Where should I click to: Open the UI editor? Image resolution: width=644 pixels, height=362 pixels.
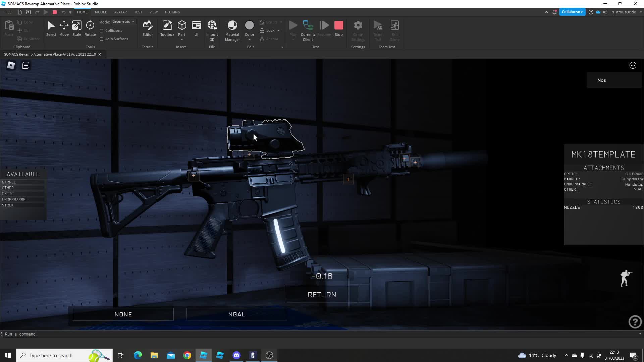(x=197, y=27)
